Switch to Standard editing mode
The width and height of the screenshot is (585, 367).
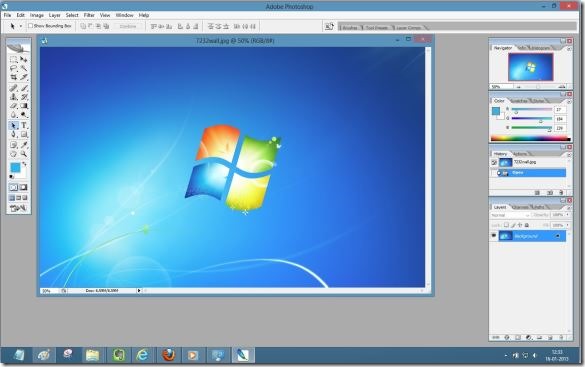13,187
